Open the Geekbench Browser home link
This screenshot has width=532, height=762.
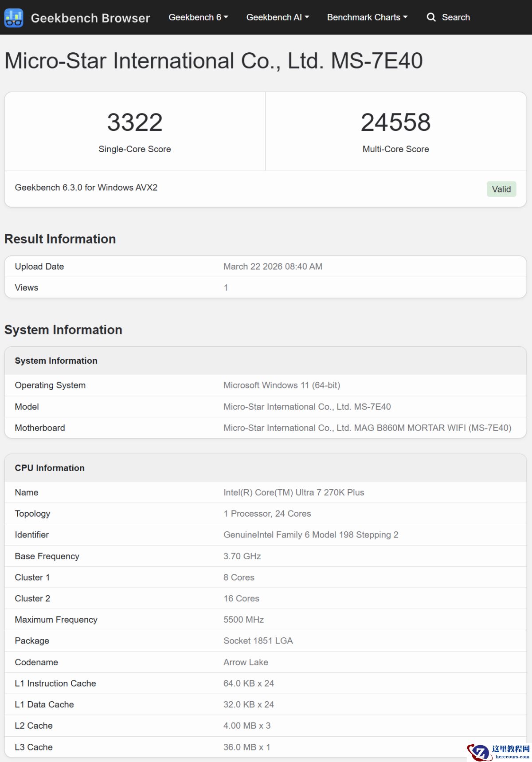pos(90,18)
